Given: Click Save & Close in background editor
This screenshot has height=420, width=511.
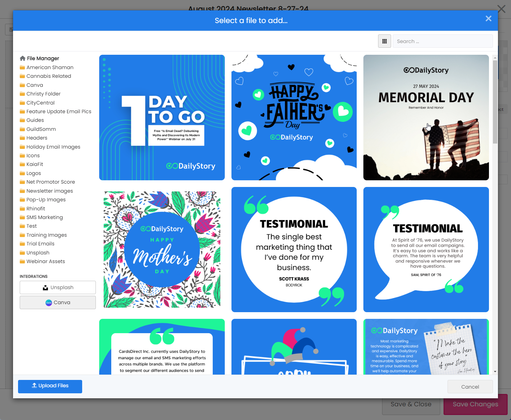Looking at the screenshot, I should 411,404.
